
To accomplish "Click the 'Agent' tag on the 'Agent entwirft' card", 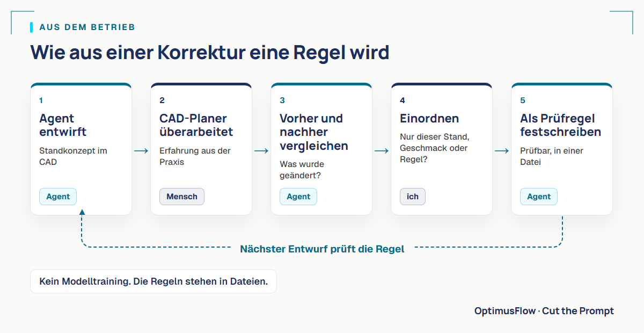I will [58, 197].
